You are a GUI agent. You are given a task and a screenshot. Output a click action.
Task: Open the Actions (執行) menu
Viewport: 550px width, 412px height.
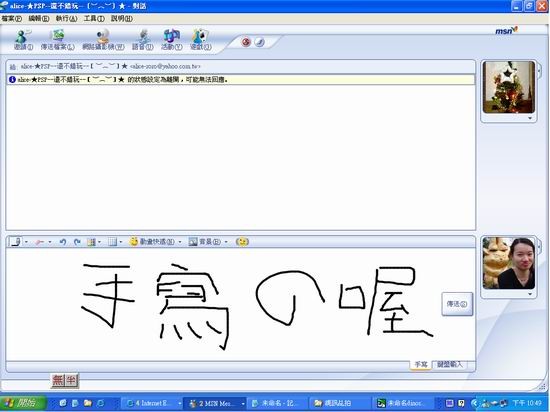tap(66, 19)
